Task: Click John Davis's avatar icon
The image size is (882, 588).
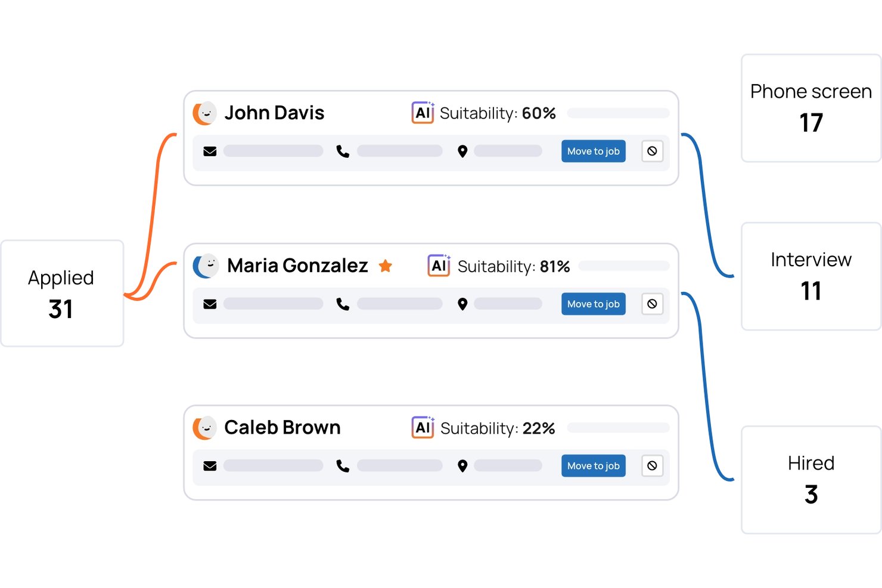Action: 204,113
